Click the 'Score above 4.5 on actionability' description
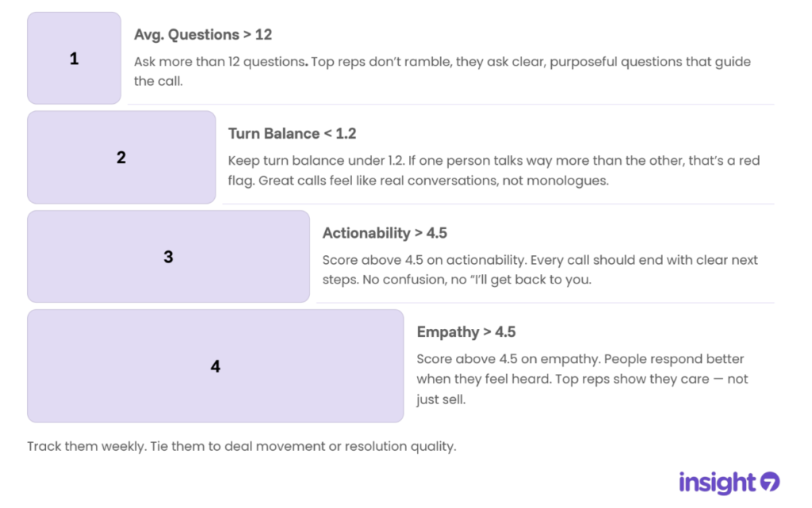812x508 pixels. 539,269
